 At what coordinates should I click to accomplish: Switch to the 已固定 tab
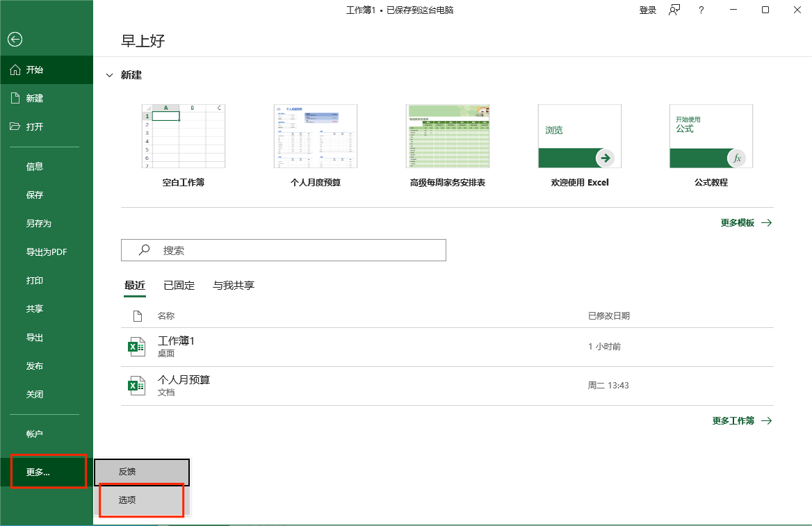click(x=179, y=286)
